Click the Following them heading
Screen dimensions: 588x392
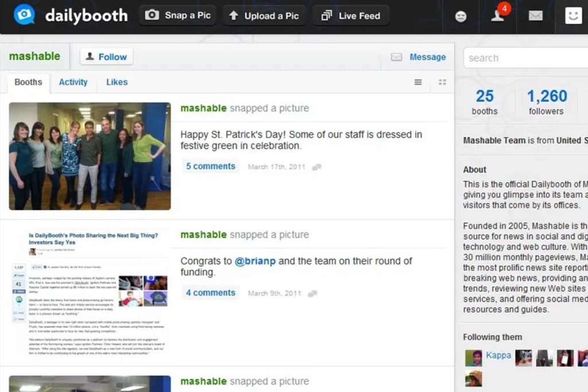(x=492, y=337)
